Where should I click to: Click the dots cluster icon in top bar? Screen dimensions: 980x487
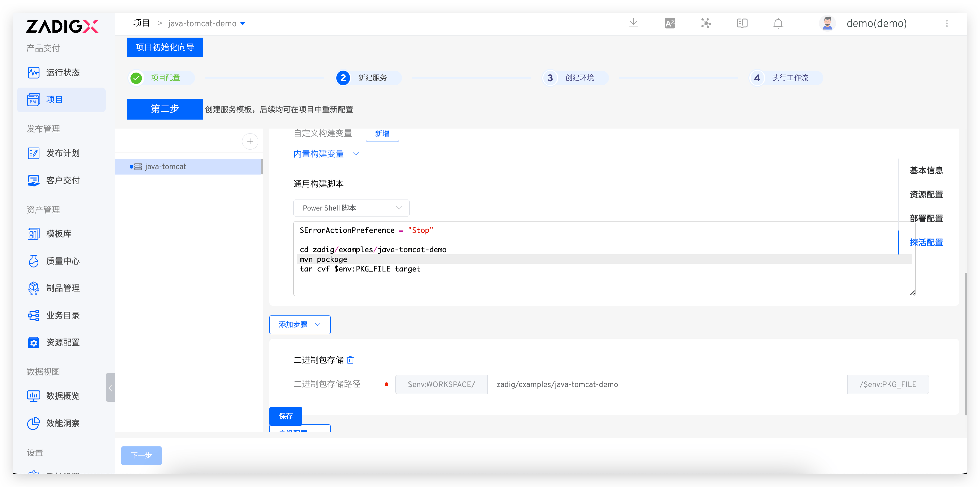coord(706,23)
